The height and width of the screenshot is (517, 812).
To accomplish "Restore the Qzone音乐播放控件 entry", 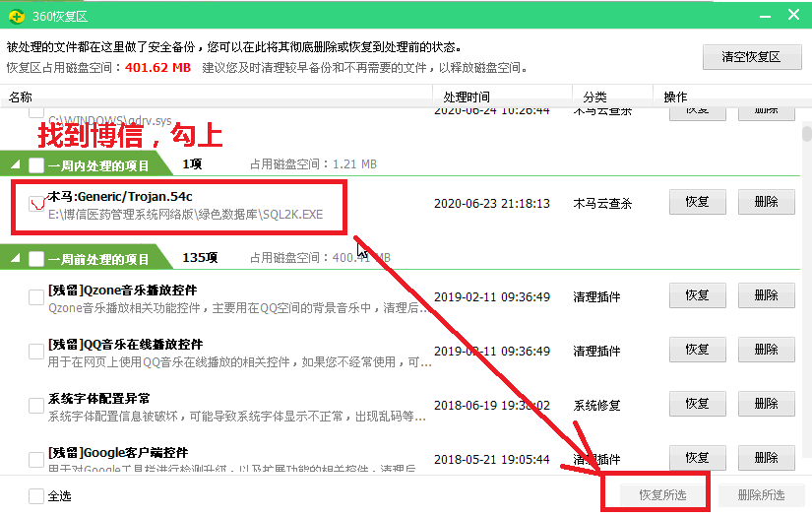I will [698, 295].
